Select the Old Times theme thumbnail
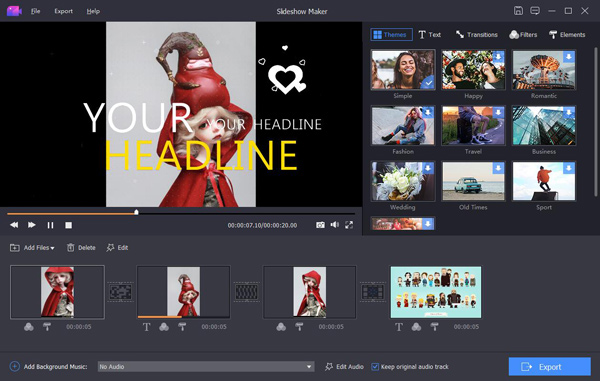Screen dimensions: 600x381 pos(473,181)
